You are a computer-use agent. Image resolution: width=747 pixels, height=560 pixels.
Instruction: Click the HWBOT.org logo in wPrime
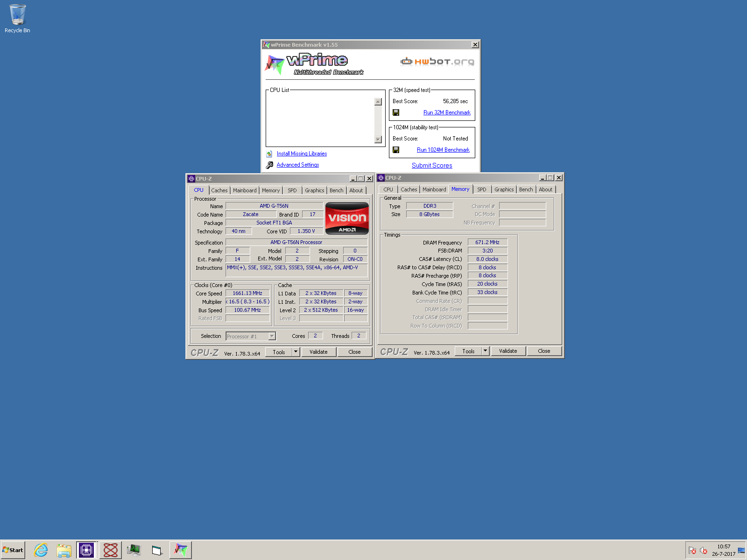click(x=437, y=61)
